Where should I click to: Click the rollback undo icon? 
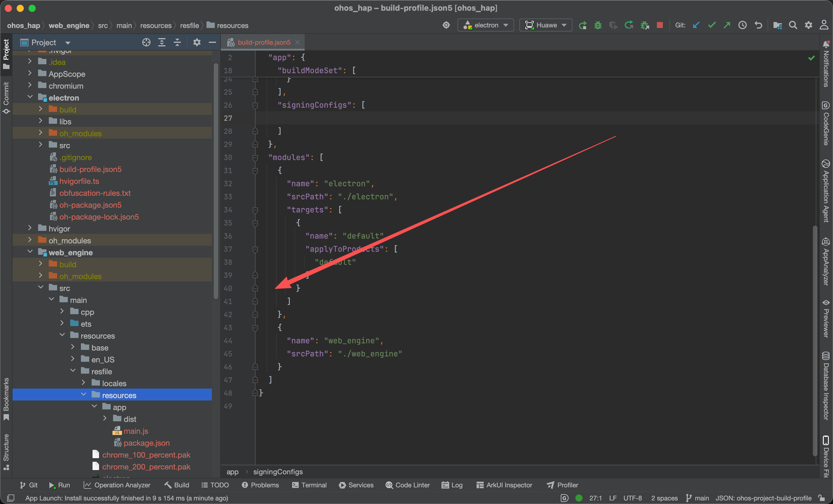click(x=758, y=25)
